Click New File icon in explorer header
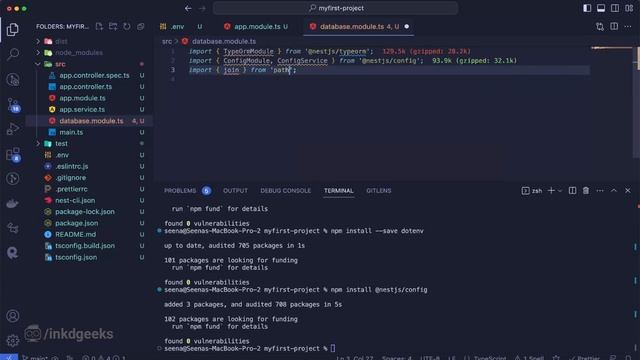640x360 pixels. [x=99, y=27]
